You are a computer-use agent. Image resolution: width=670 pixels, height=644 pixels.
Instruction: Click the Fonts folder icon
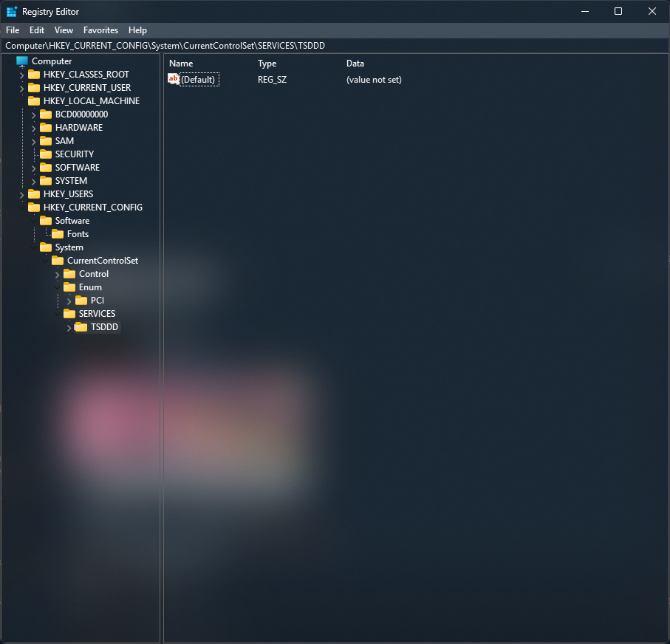(58, 234)
